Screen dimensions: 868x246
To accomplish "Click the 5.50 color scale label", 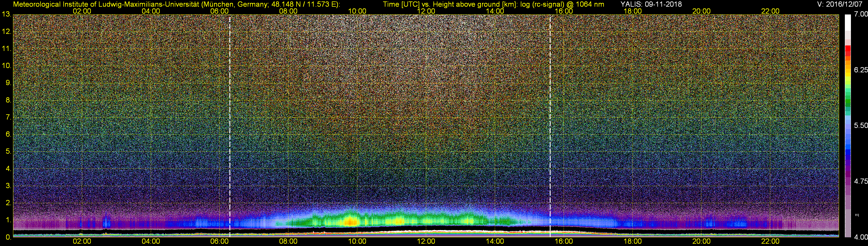I will [860, 125].
